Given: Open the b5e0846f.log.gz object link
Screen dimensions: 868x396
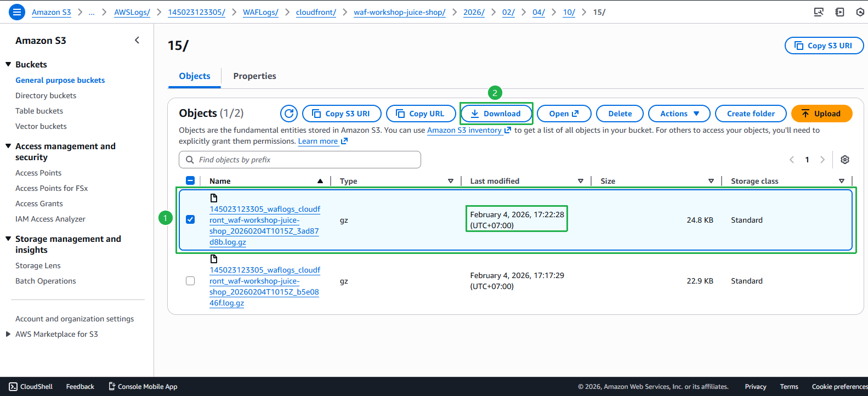Looking at the screenshot, I should (265, 286).
